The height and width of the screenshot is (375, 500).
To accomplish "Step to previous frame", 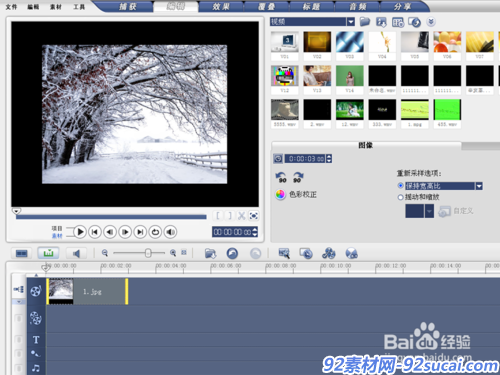I will click(x=110, y=232).
